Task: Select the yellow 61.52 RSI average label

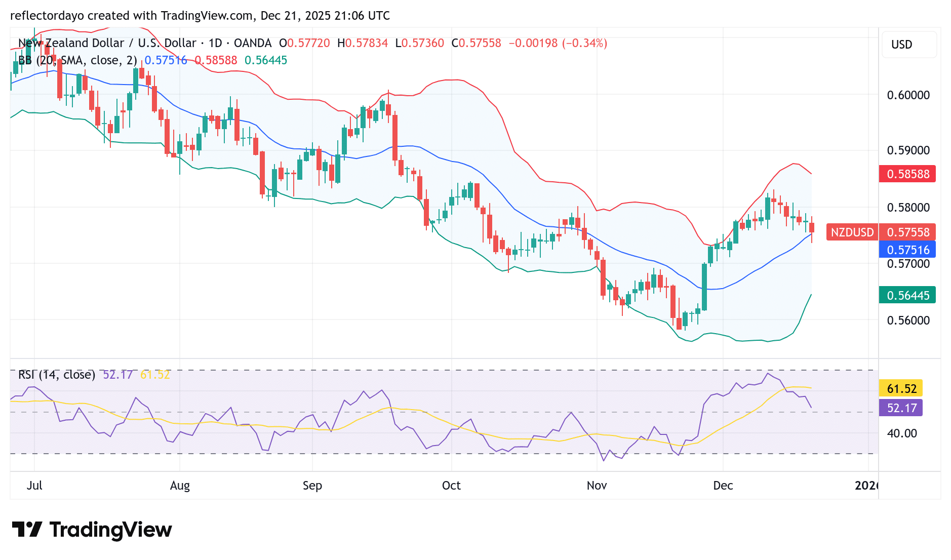Action: click(x=901, y=388)
